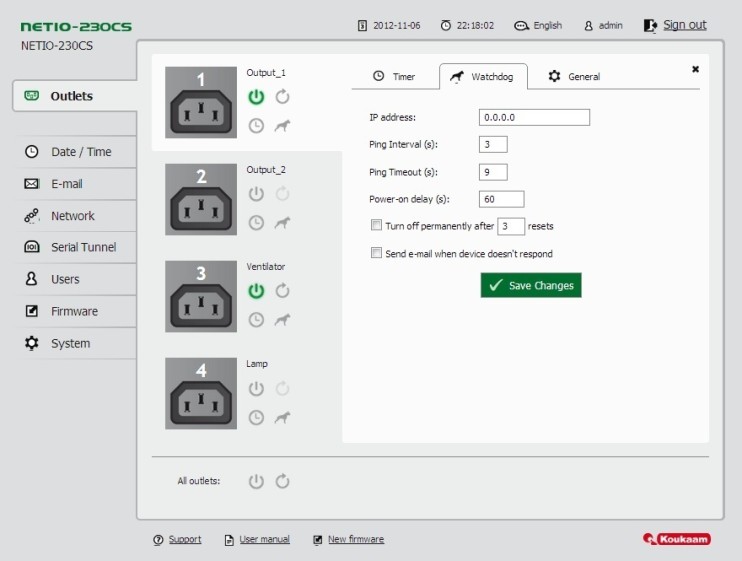Screen dimensions: 742x561
Task: Turn on power for Output_2
Action: [x=256, y=194]
